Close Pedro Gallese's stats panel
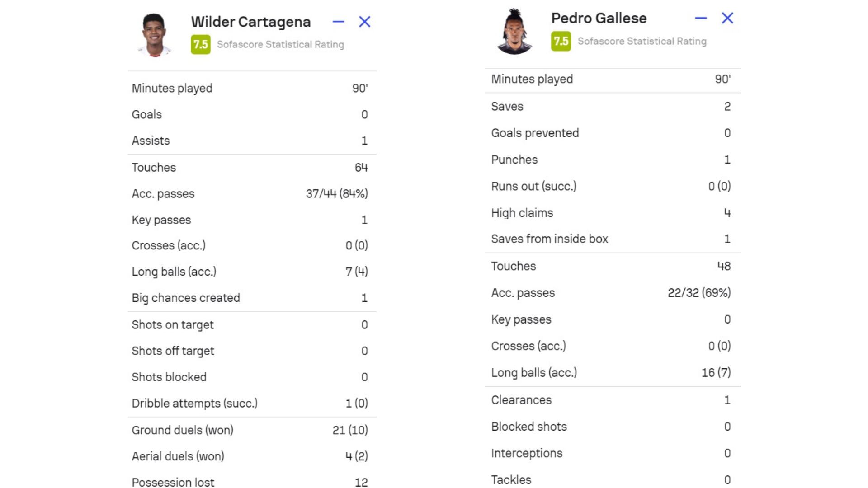Viewport: 868px width, 488px height. pos(727,18)
